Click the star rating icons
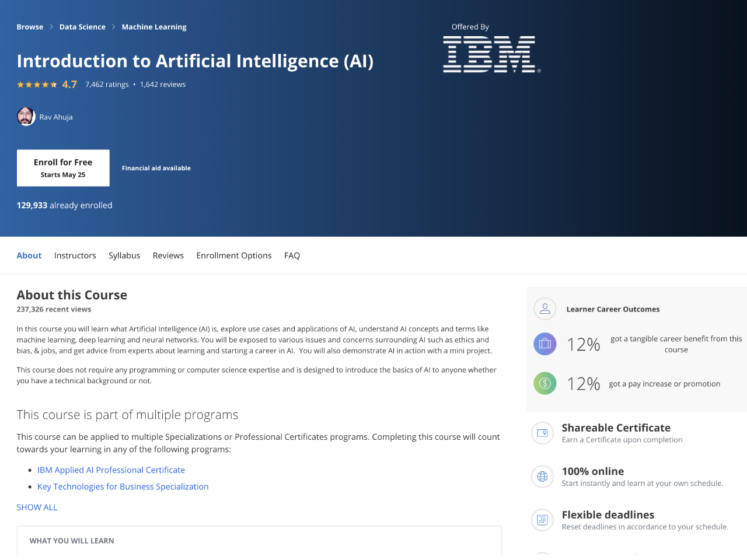The width and height of the screenshot is (747, 560). pos(37,85)
